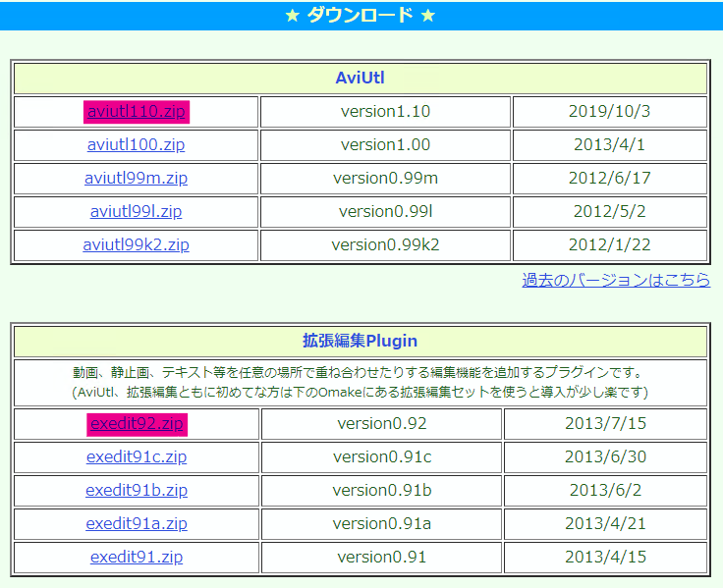Download exedit91.zip file

tap(137, 558)
